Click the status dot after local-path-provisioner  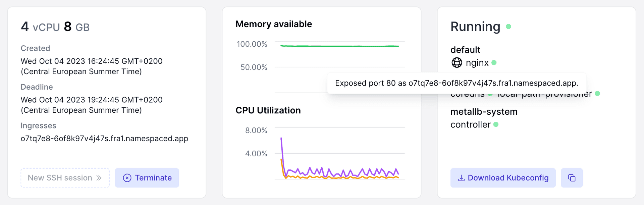pos(597,94)
